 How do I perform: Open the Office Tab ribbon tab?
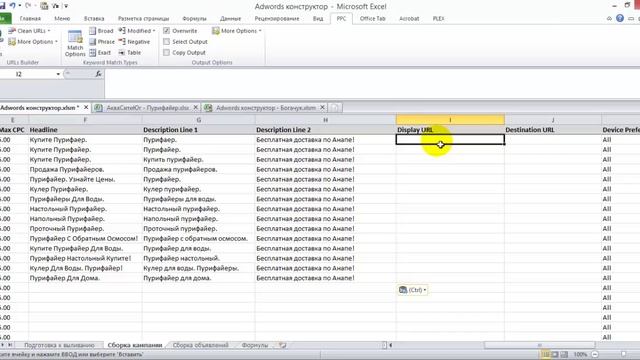click(x=373, y=18)
